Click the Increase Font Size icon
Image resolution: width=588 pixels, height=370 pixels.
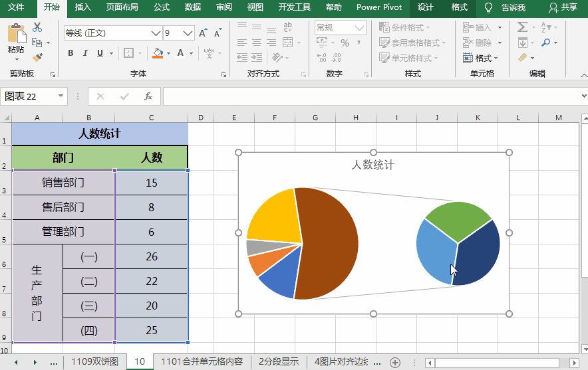pos(203,33)
